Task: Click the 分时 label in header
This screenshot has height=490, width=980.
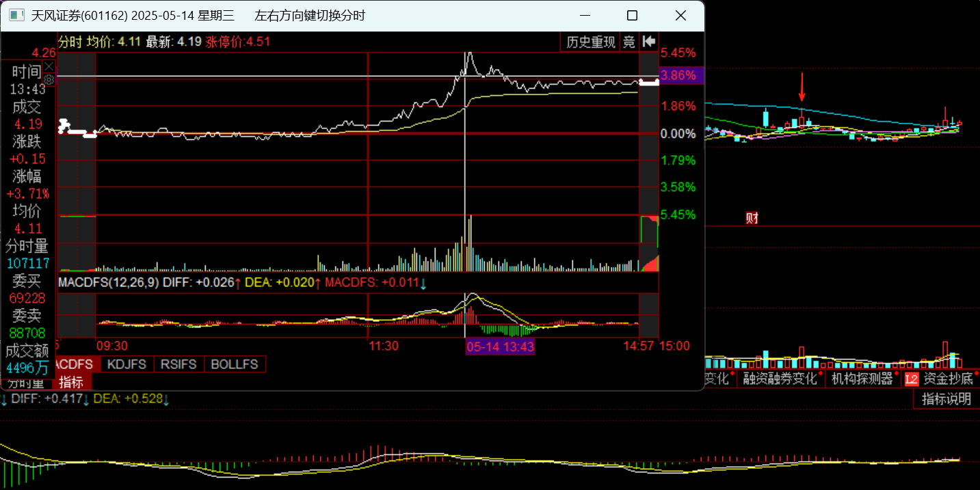Action: point(70,42)
